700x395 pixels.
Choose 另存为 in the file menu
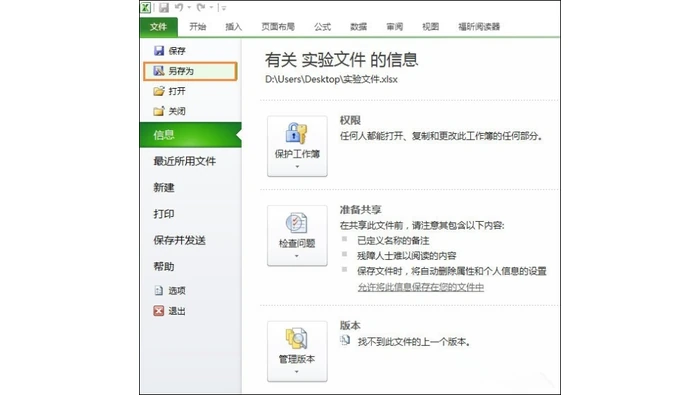(x=190, y=71)
